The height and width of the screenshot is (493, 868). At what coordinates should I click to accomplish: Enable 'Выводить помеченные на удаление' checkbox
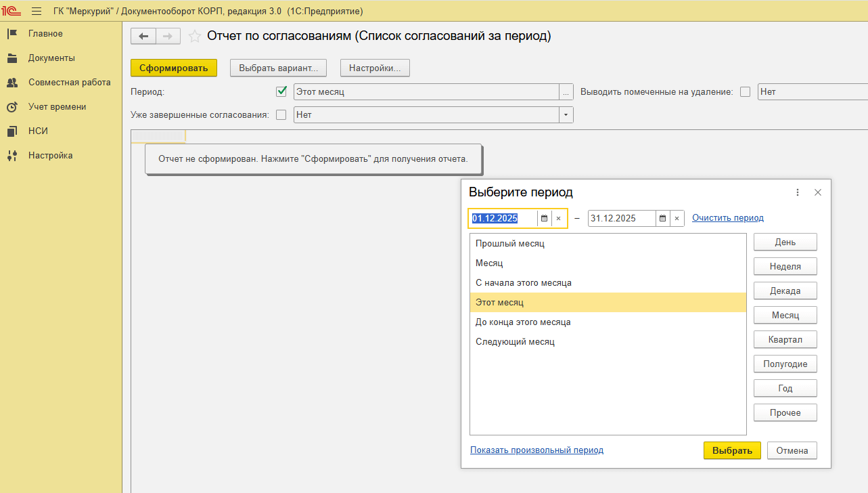pos(745,92)
